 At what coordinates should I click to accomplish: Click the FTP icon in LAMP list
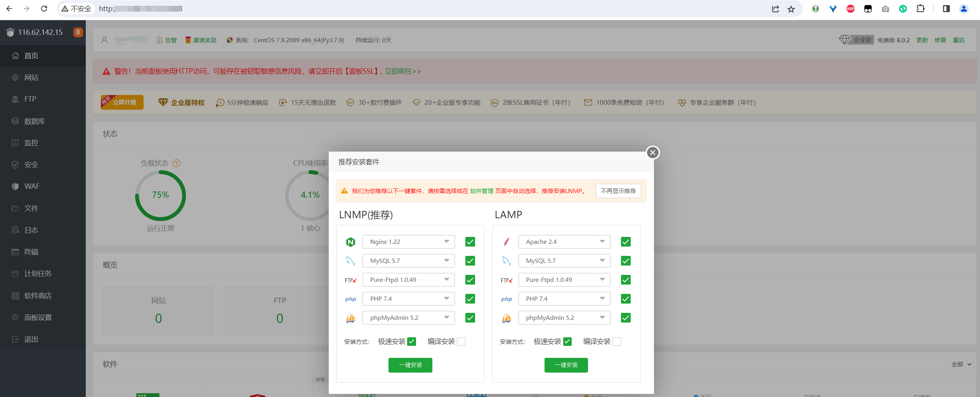click(x=506, y=280)
